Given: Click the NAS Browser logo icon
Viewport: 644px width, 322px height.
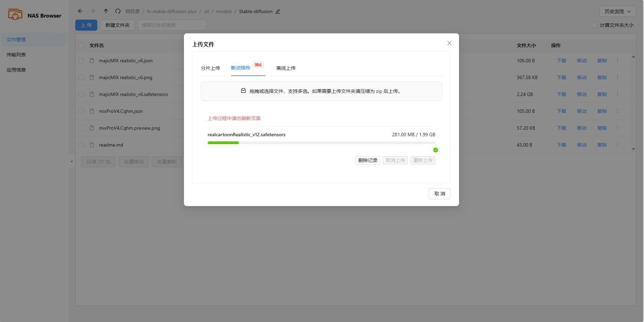Looking at the screenshot, I should [x=15, y=15].
